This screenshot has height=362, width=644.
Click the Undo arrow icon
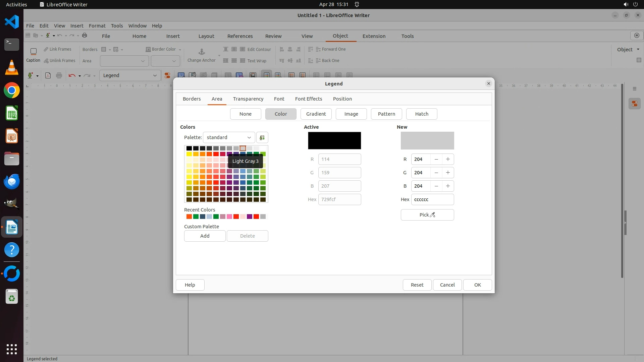click(x=71, y=75)
